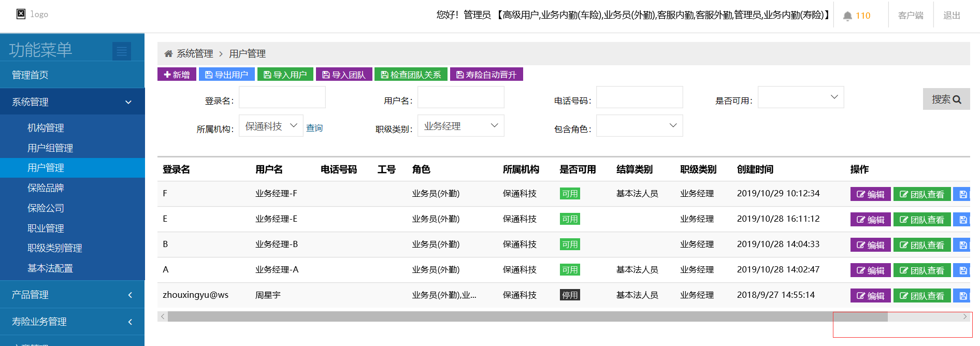Open the 职级类别 dropdown showing 业务经理

[x=460, y=126]
